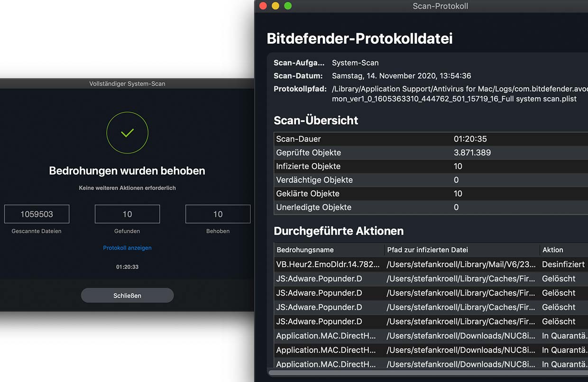Click the elapsed time 01:20:33

click(128, 267)
